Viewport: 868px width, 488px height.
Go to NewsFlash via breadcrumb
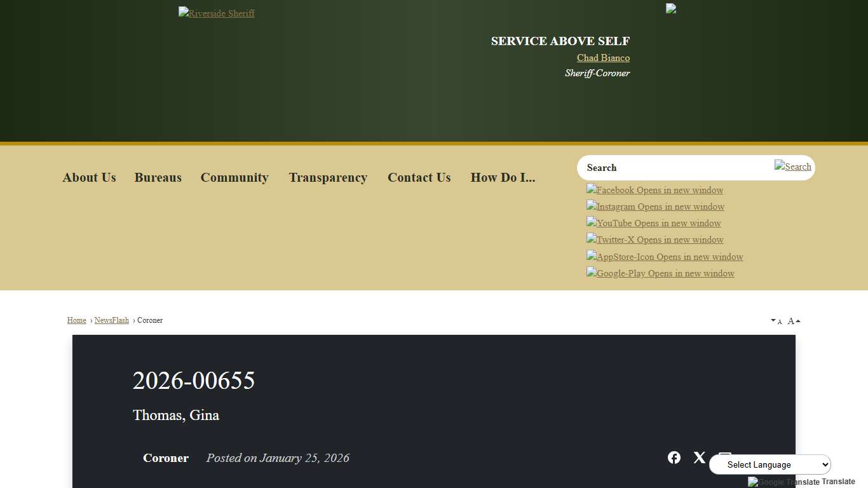click(x=111, y=320)
